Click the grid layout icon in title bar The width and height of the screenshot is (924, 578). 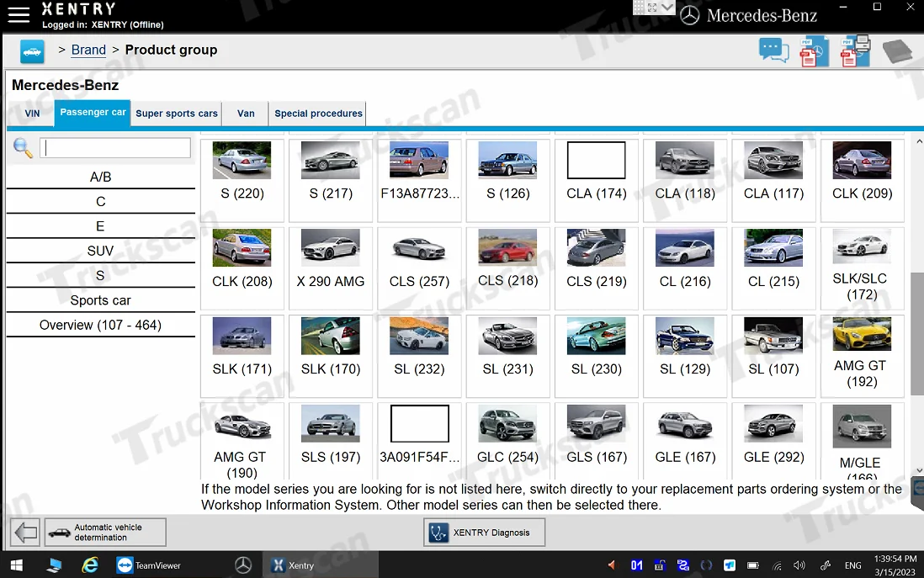coord(639,7)
